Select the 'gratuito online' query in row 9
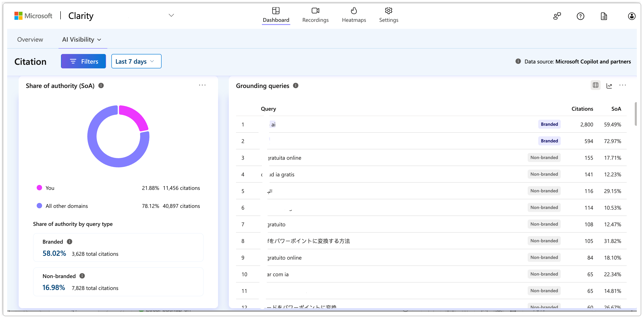This screenshot has width=644, height=319. tap(431, 258)
